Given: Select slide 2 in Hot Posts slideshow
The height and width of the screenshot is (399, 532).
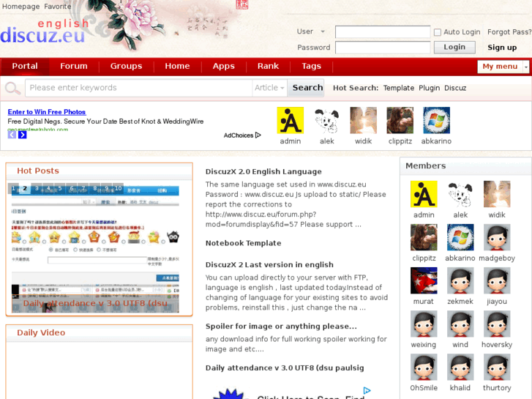Looking at the screenshot, I should tap(25, 188).
